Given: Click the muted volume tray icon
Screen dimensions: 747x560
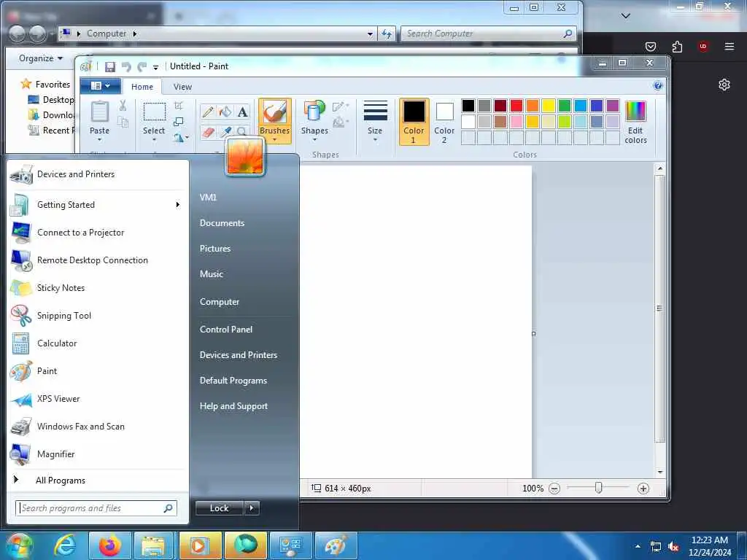Looking at the screenshot, I should pos(673,547).
